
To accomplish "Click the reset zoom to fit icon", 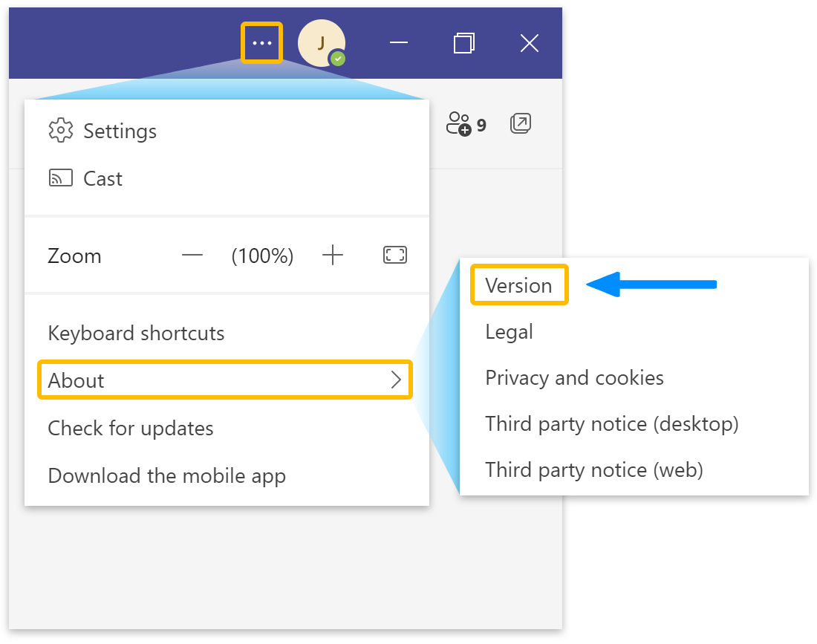I will 394,255.
